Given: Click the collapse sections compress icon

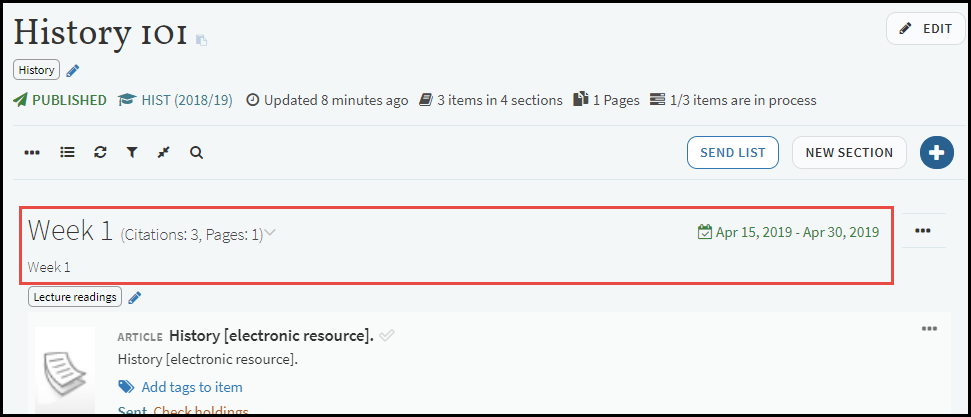Looking at the screenshot, I should pyautogui.click(x=163, y=152).
